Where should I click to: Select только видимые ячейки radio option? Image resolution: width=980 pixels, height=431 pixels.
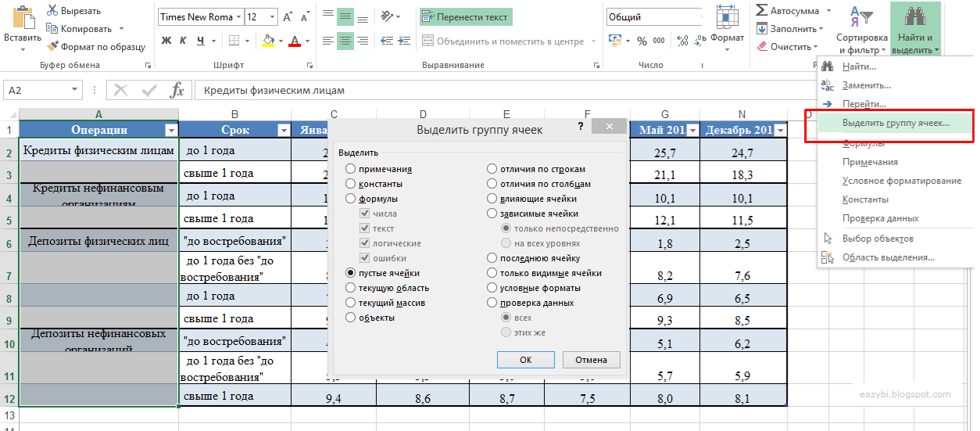(492, 273)
